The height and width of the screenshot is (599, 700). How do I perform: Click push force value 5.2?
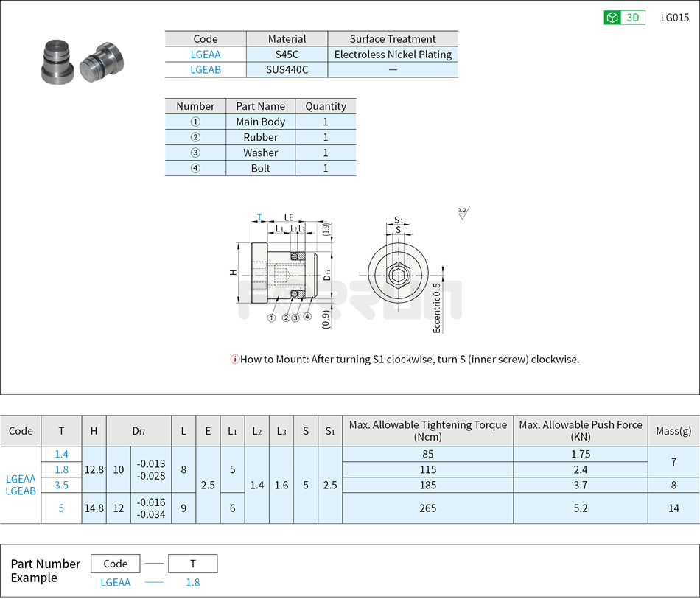tap(581, 508)
